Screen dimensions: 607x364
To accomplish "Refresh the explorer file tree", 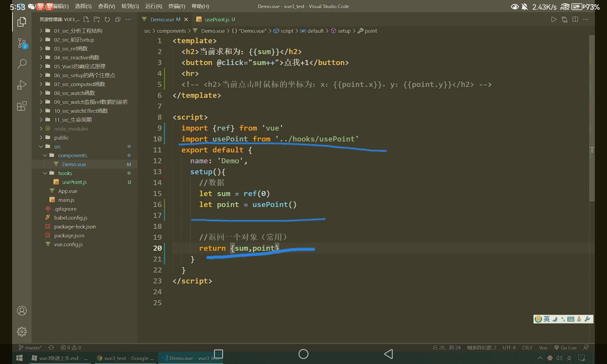I will [x=107, y=19].
